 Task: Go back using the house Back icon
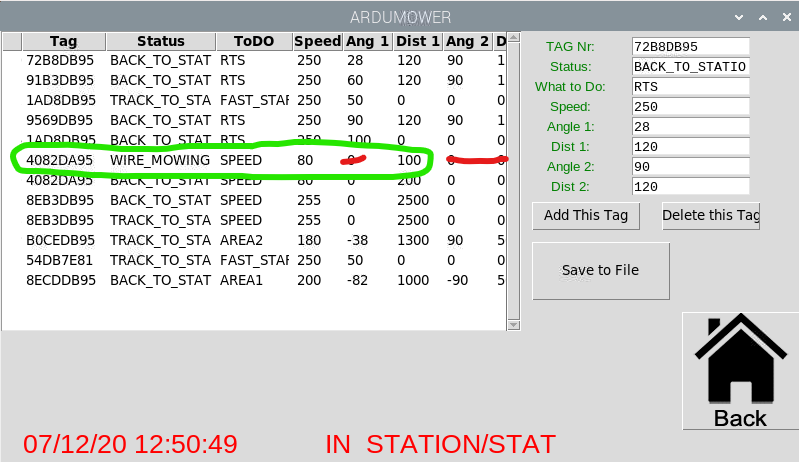pyautogui.click(x=740, y=371)
